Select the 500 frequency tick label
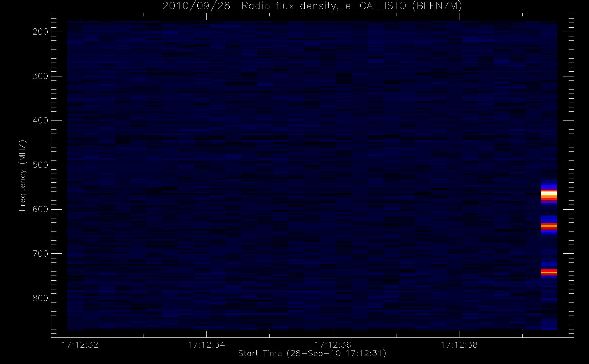This screenshot has height=364, width=589. (40, 165)
